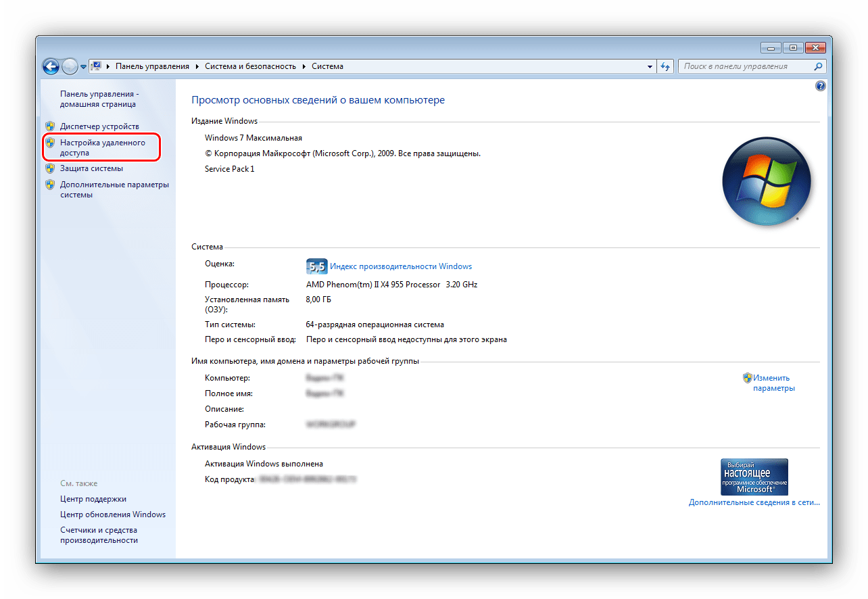Open 'Диспетчер устройств' link
The width and height of the screenshot is (868, 599).
(99, 126)
